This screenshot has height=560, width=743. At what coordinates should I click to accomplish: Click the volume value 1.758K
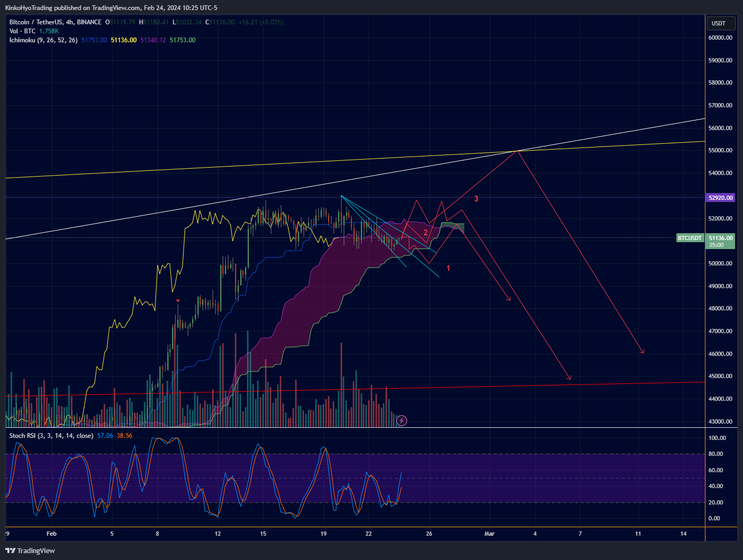[x=49, y=31]
